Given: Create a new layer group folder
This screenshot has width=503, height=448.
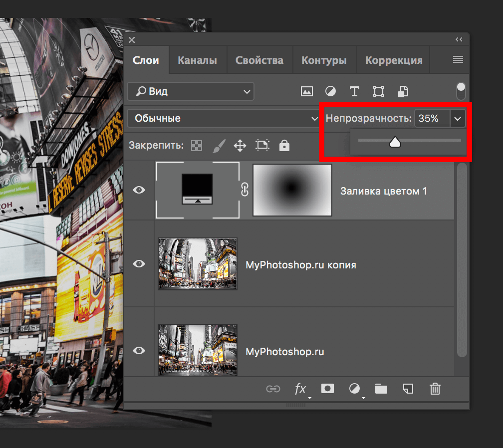Looking at the screenshot, I should (x=381, y=389).
